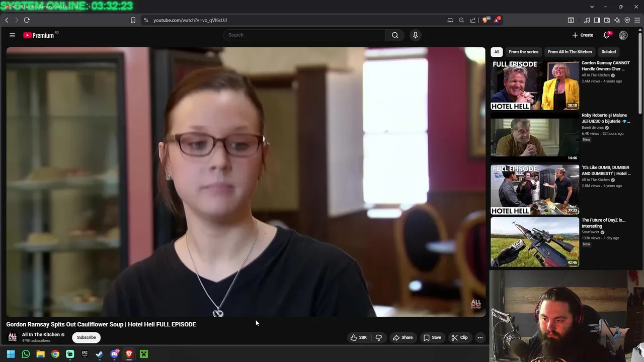Open SourSweet channel name
The width and height of the screenshot is (644, 362).
pyautogui.click(x=591, y=232)
